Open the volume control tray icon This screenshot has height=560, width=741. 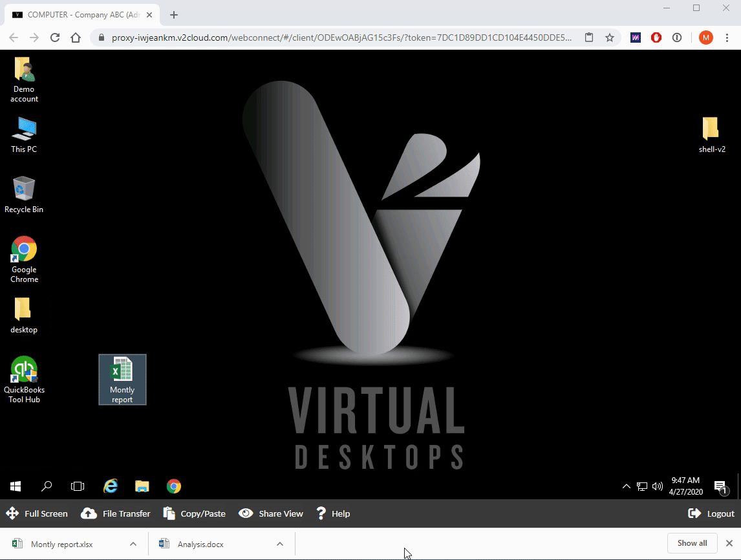658,486
